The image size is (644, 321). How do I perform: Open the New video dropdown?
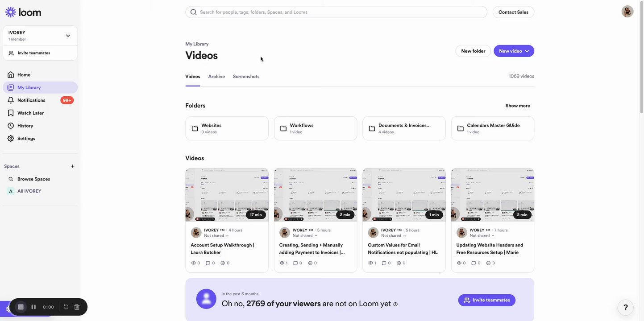pos(514,51)
